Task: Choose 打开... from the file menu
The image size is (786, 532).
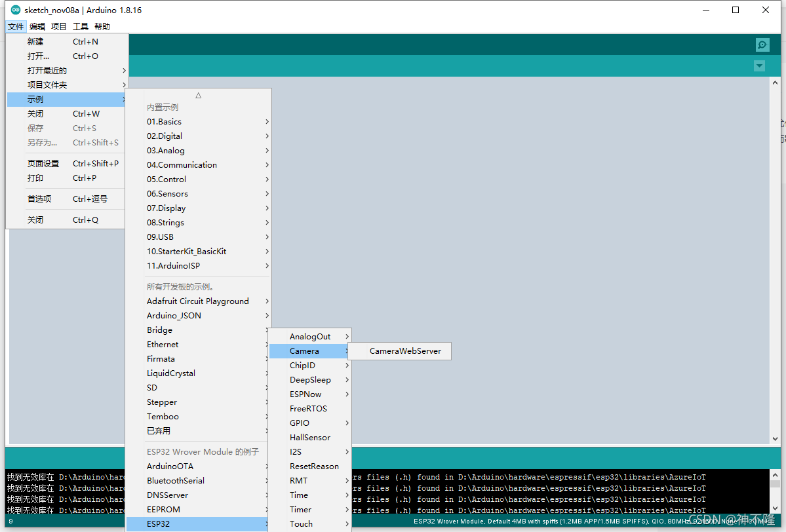Action: tap(67, 56)
